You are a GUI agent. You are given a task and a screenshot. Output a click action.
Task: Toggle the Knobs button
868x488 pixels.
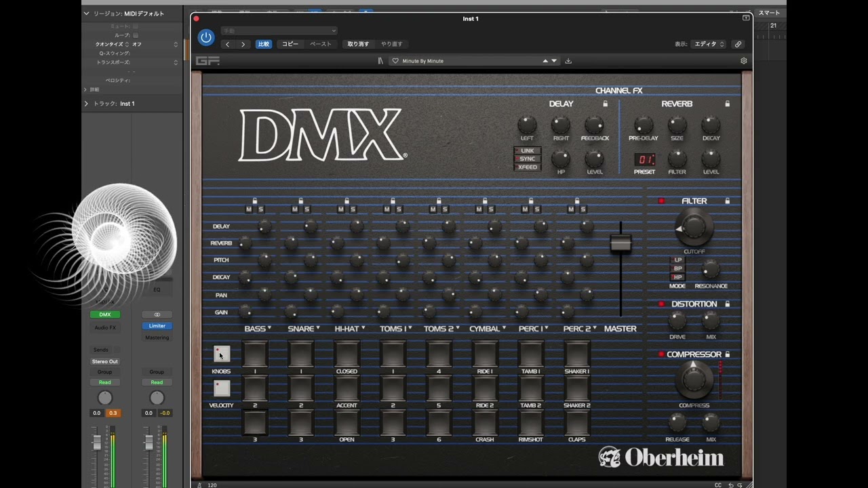click(x=222, y=354)
